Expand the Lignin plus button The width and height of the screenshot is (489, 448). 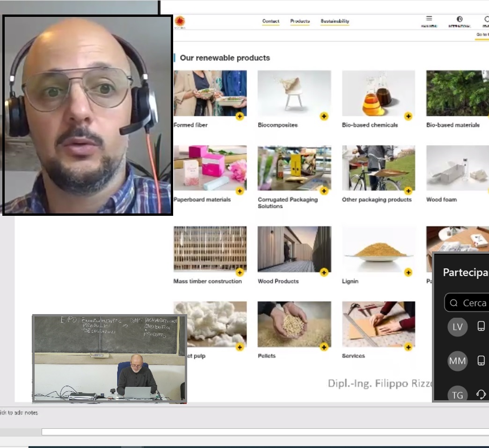(408, 272)
